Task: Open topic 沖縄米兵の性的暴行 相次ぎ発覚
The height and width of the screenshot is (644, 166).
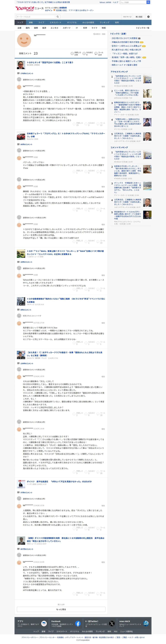Action: [125, 42]
